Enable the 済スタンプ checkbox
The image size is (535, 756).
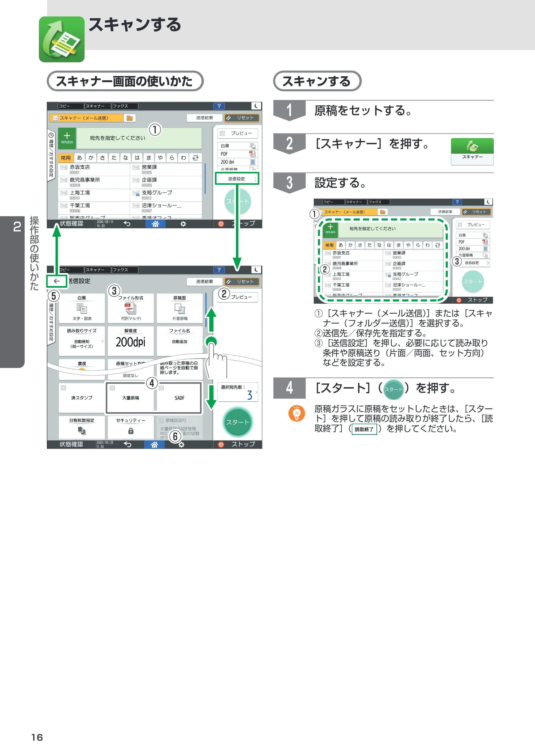(64, 388)
